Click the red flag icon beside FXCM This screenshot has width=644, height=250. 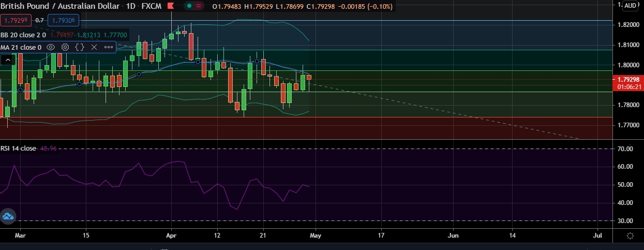[x=170, y=6]
